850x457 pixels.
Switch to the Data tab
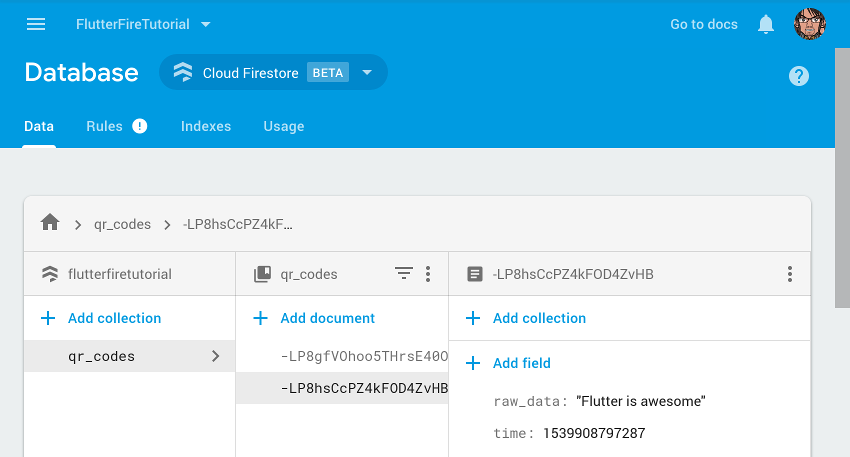(39, 126)
